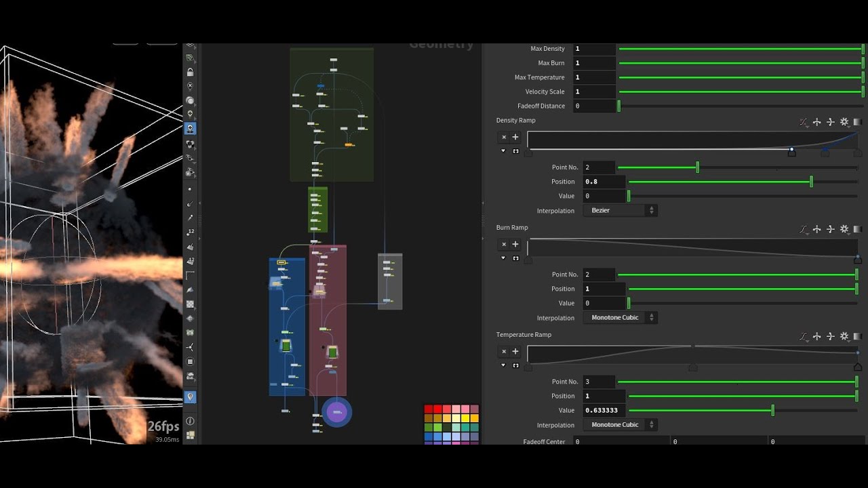Viewport: 868px width, 488px height.
Task: Select the green node inside blue network box
Action: coord(285,346)
